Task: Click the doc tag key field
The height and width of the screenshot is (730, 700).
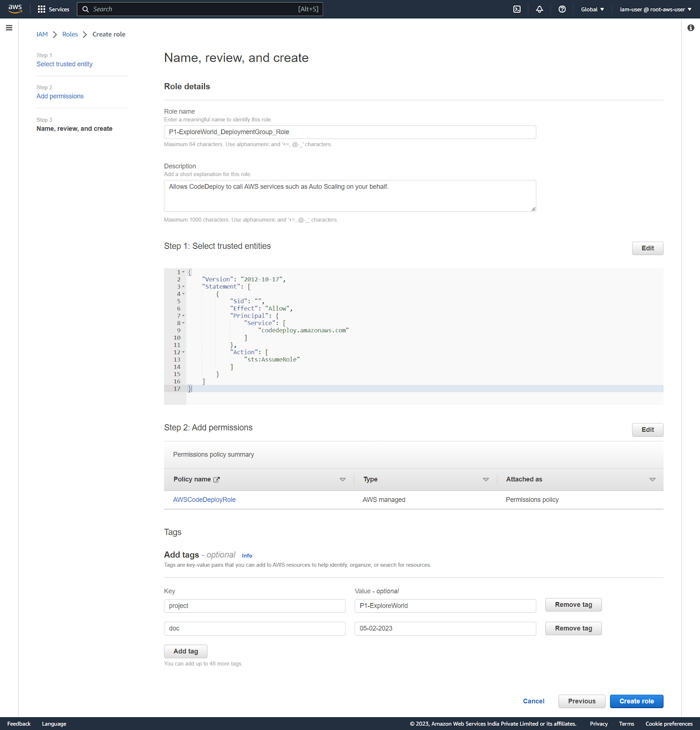Action: tap(255, 629)
